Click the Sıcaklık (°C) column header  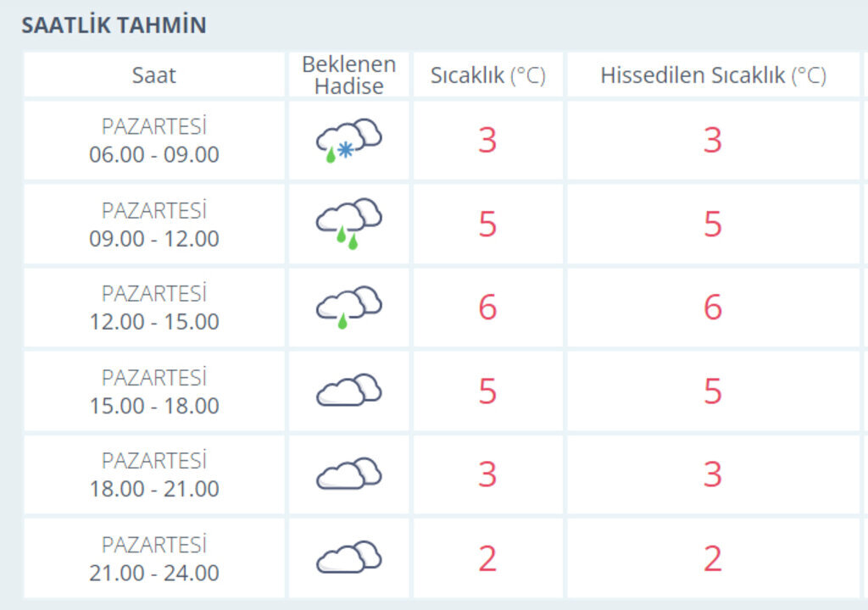tap(487, 75)
